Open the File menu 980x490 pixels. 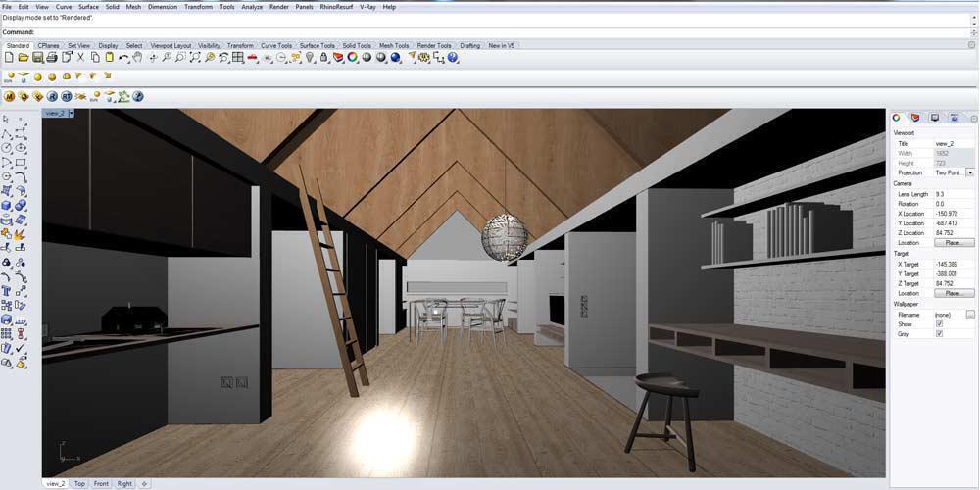tap(7, 6)
